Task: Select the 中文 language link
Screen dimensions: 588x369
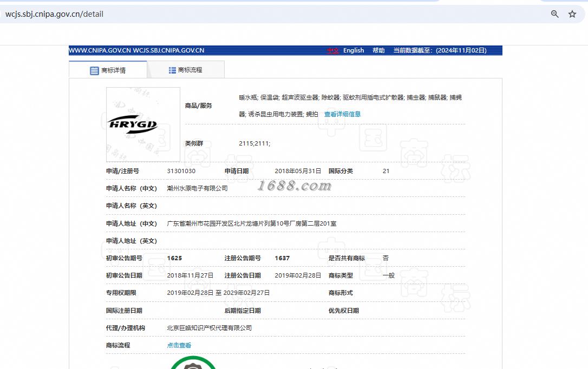Action: pos(332,50)
